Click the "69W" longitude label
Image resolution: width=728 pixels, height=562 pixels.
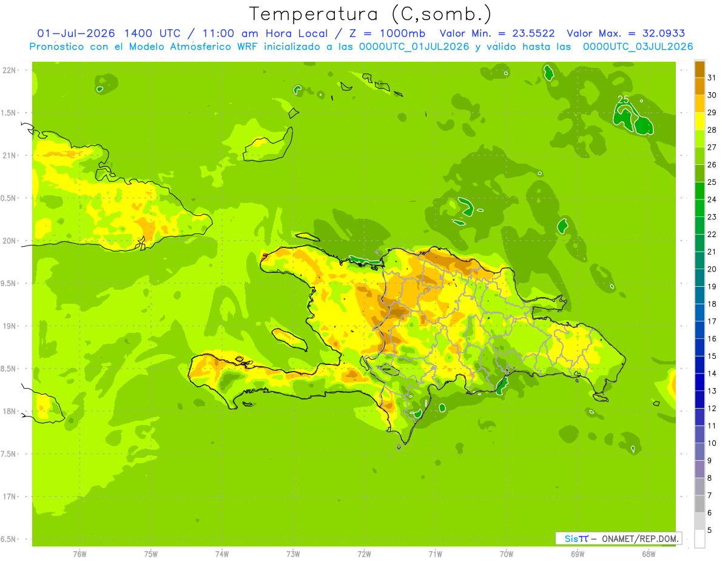pos(578,554)
